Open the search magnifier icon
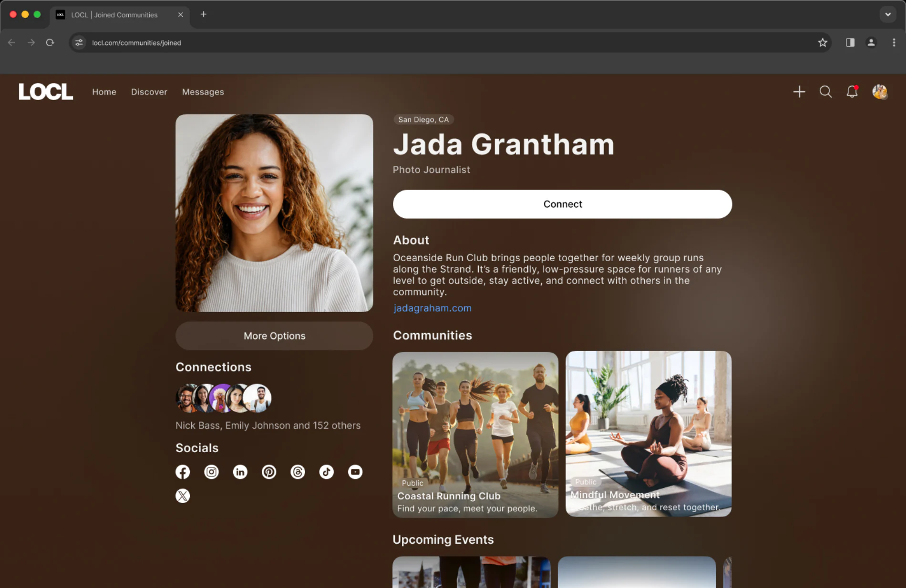This screenshot has width=906, height=588. click(x=825, y=91)
